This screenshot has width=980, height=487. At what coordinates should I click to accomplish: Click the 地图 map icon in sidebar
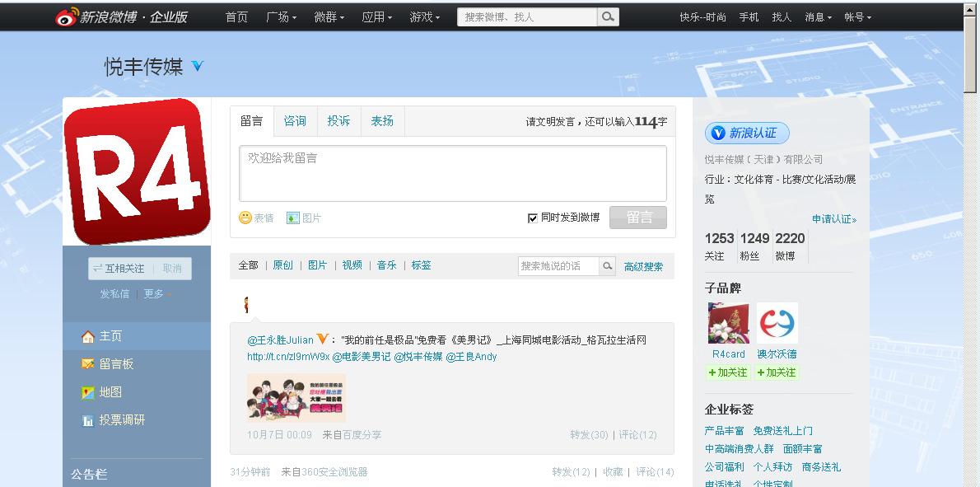(88, 392)
